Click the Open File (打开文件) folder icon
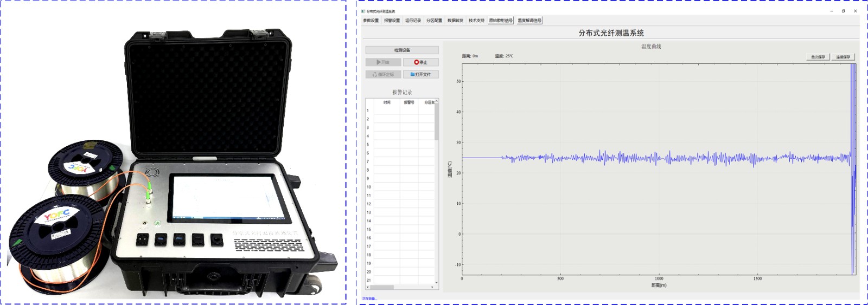This screenshot has width=868, height=305. [412, 74]
